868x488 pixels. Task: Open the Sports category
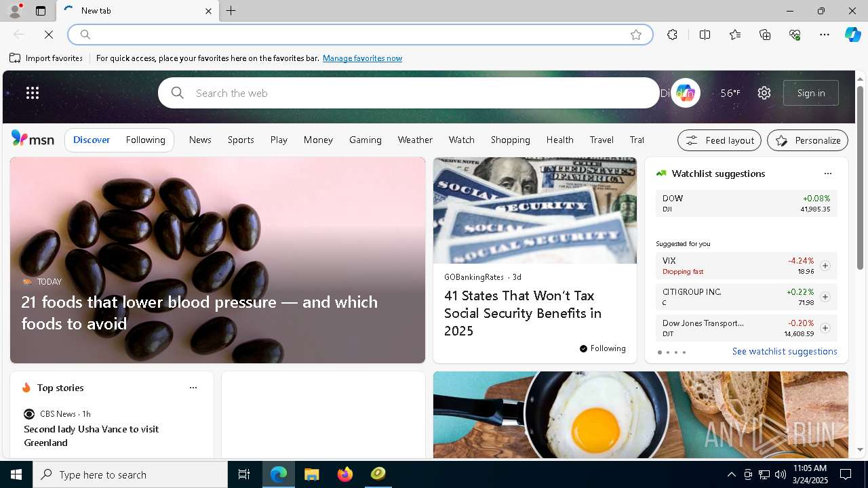pyautogui.click(x=241, y=140)
